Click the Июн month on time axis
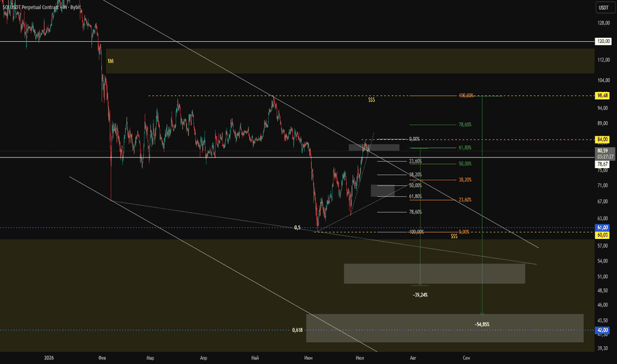The image size is (617, 364). (x=308, y=357)
